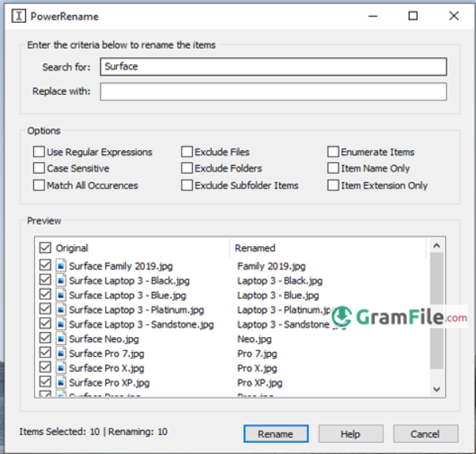This screenshot has width=476, height=454.
Task: Uncheck Surface Laptop 3 - Platinum.jpg row
Action: 45,308
